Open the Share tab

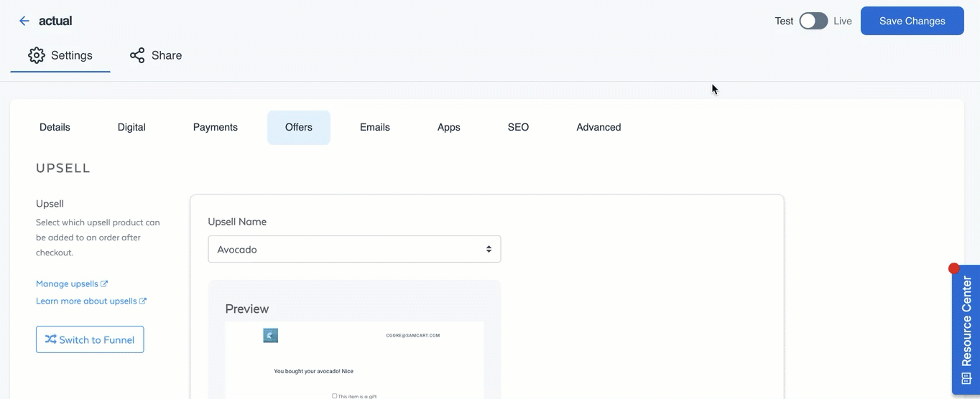[156, 55]
